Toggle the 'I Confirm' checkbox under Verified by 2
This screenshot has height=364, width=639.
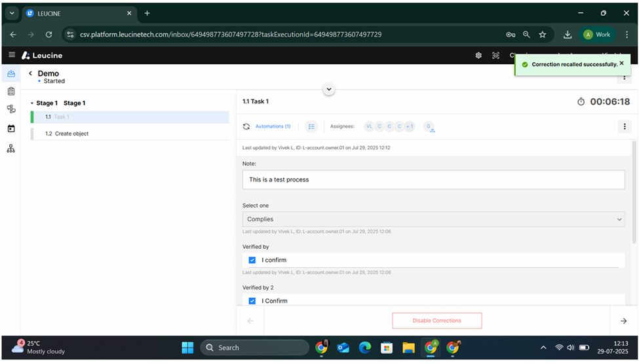pos(252,301)
